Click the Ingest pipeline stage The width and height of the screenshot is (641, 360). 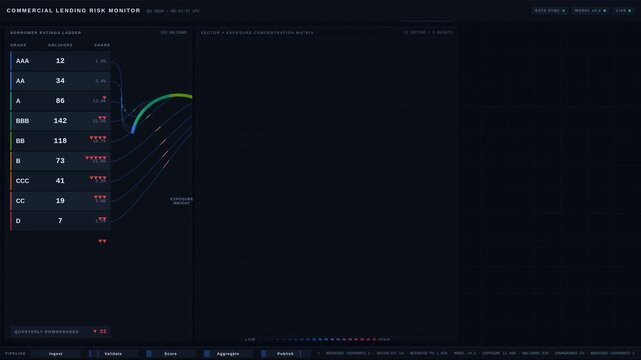(56, 354)
